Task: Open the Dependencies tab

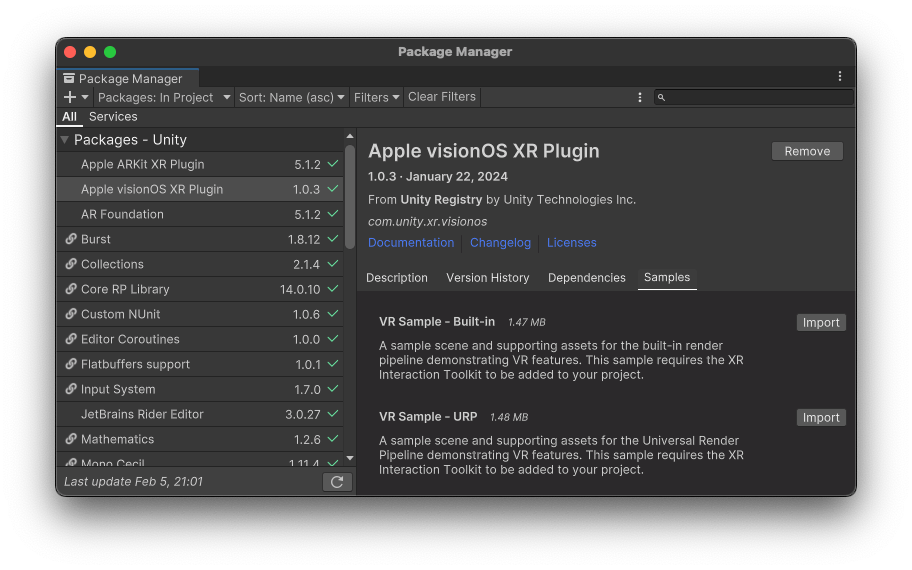Action: 586,278
